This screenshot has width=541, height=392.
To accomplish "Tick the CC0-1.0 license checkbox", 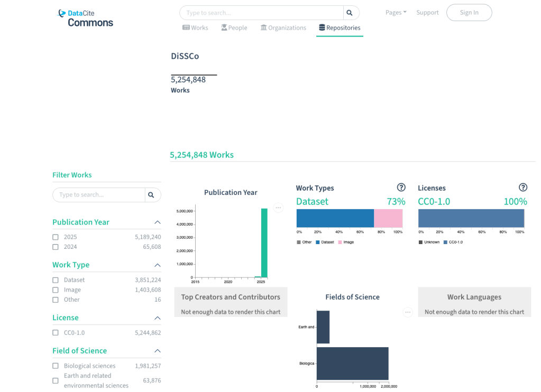I will [56, 333].
